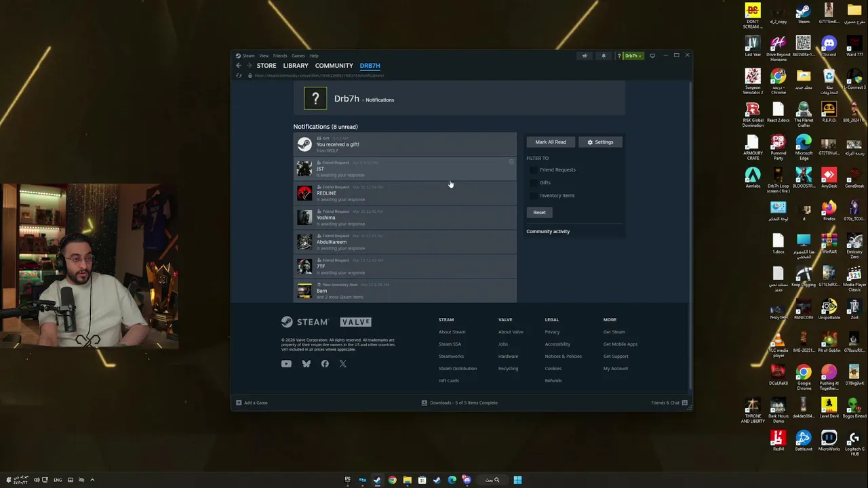The image size is (868, 488).
Task: Click the Reset filter button
Action: tap(539, 213)
